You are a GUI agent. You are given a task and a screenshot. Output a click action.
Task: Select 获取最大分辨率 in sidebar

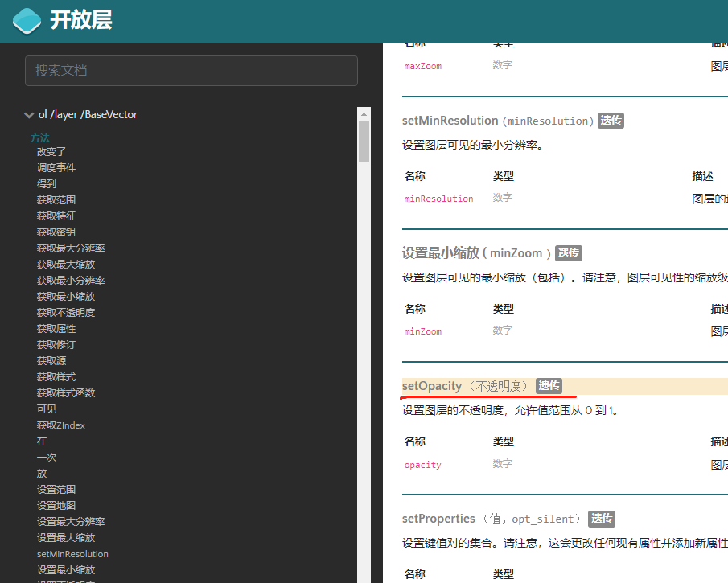pyautogui.click(x=71, y=248)
